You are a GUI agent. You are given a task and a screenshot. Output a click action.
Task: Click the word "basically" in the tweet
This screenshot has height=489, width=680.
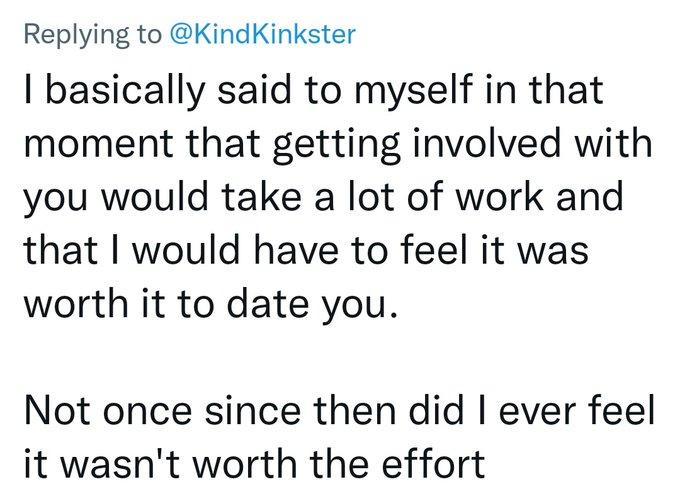[124, 91]
